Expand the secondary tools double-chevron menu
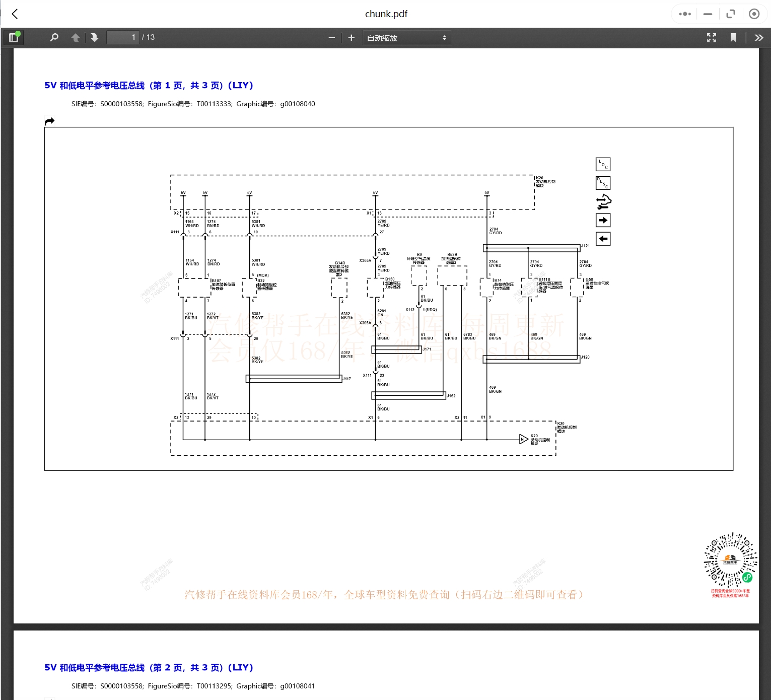Screen dimensions: 771x700 point(758,38)
